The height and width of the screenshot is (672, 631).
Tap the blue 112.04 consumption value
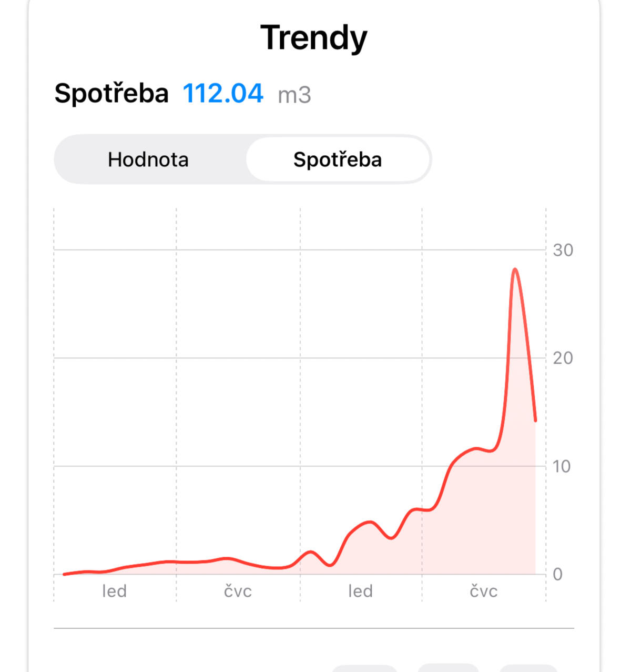[x=223, y=94]
